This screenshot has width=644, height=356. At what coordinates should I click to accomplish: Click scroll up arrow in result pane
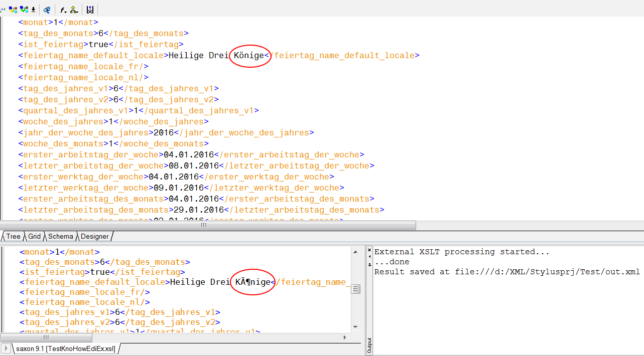(x=355, y=251)
